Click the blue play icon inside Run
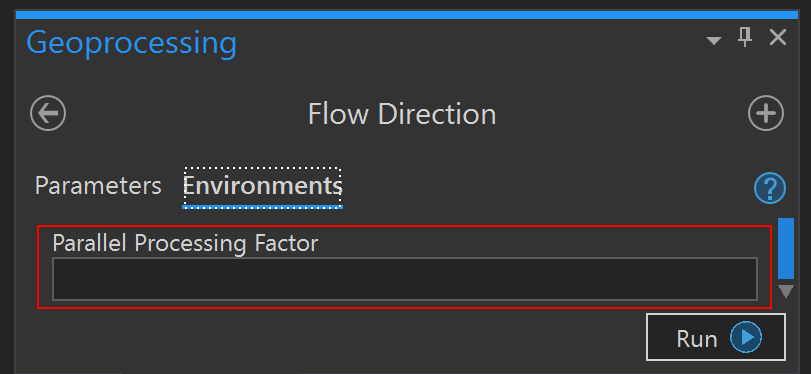The image size is (811, 374). [x=745, y=337]
